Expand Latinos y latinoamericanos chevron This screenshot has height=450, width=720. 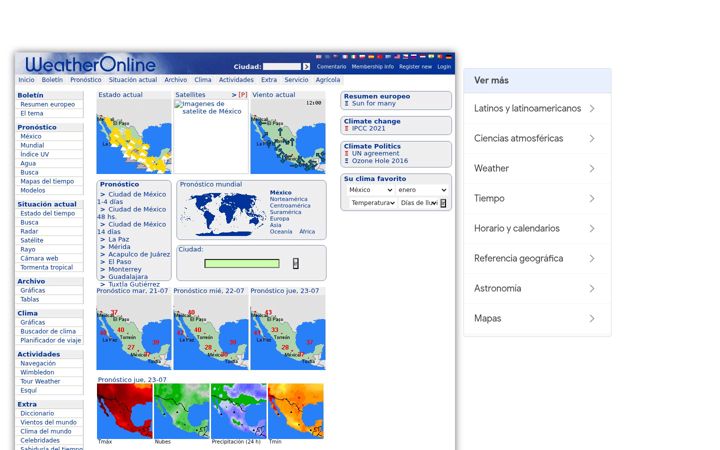coord(592,108)
